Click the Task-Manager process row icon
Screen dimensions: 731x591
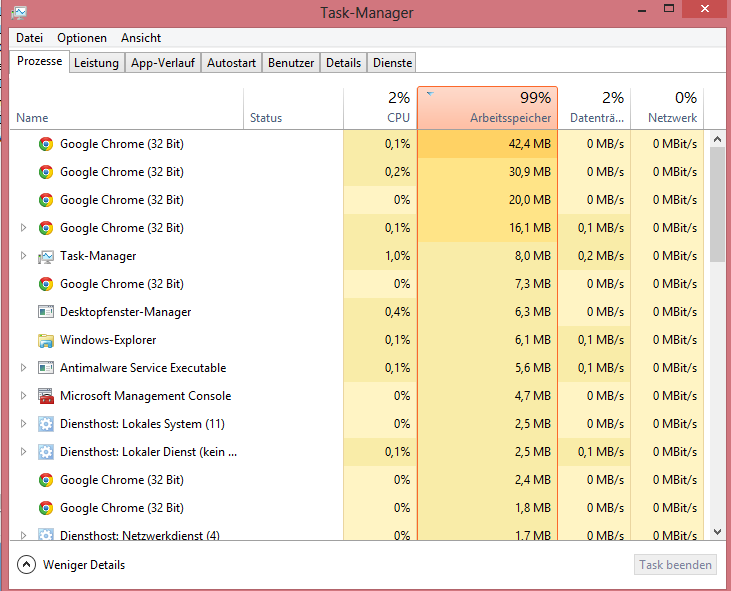point(46,256)
